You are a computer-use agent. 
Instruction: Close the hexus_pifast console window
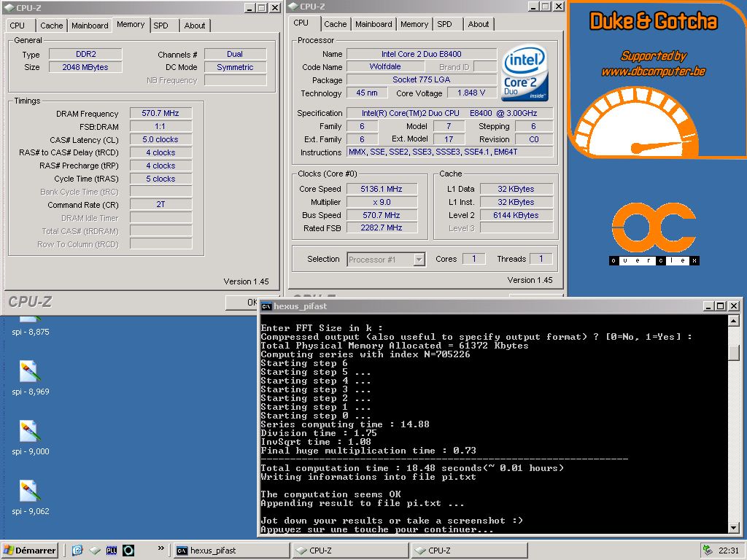click(x=734, y=306)
